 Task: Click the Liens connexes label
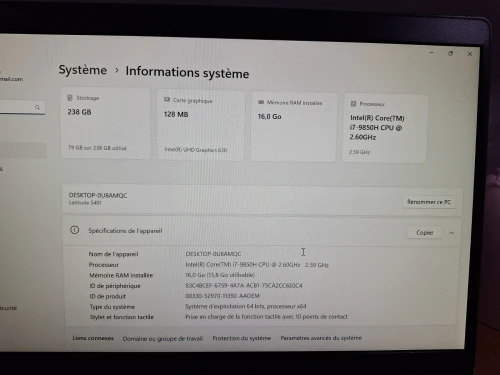[x=93, y=338]
